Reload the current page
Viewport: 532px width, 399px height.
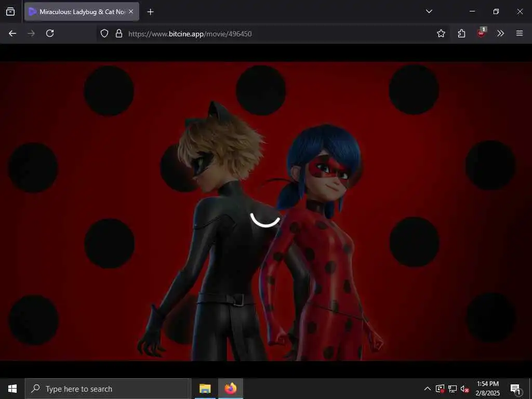(50, 33)
